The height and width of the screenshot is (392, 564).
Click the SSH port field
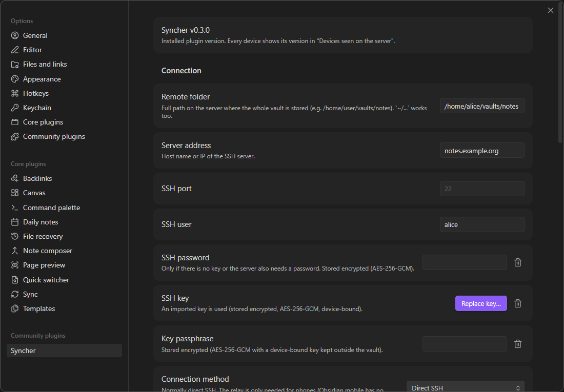click(482, 189)
